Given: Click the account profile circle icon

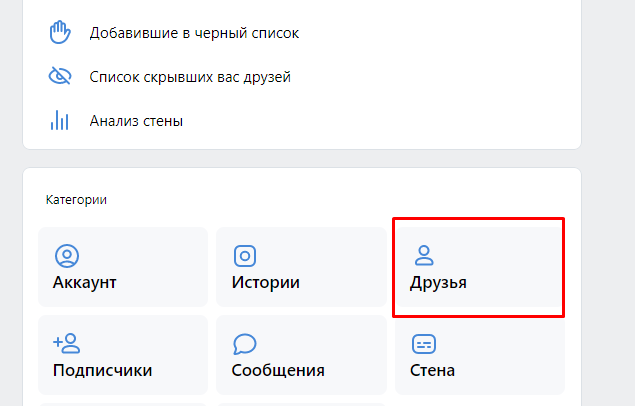Looking at the screenshot, I should (x=67, y=256).
